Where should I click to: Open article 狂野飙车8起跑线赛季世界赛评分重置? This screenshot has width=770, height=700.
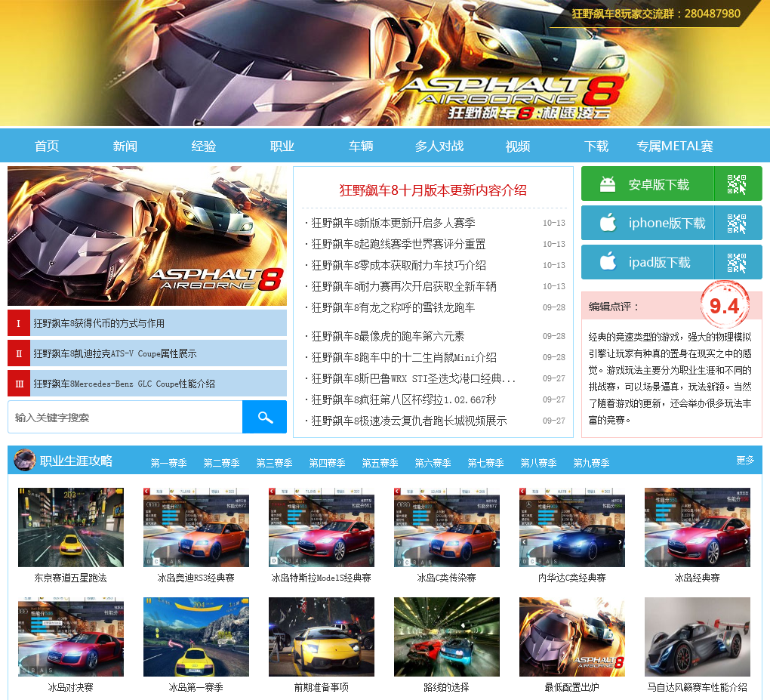click(x=399, y=244)
